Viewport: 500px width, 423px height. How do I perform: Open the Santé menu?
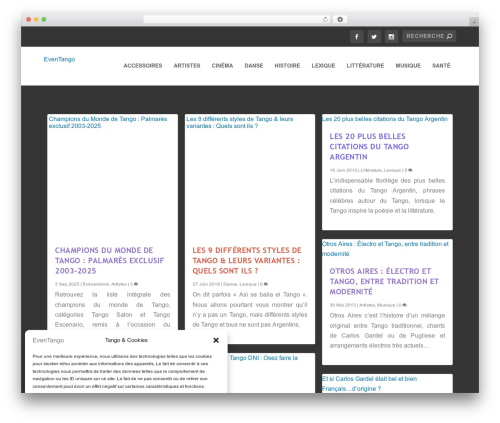(441, 66)
